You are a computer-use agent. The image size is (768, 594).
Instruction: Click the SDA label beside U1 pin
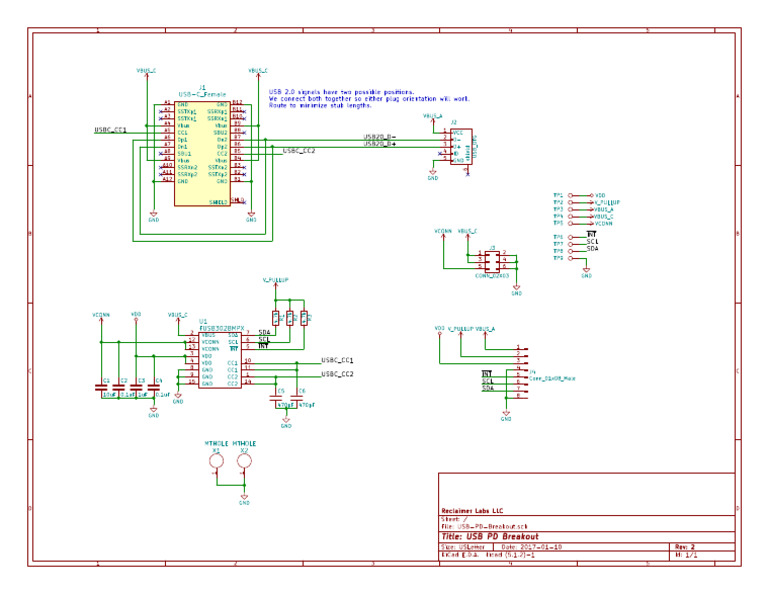click(x=264, y=333)
